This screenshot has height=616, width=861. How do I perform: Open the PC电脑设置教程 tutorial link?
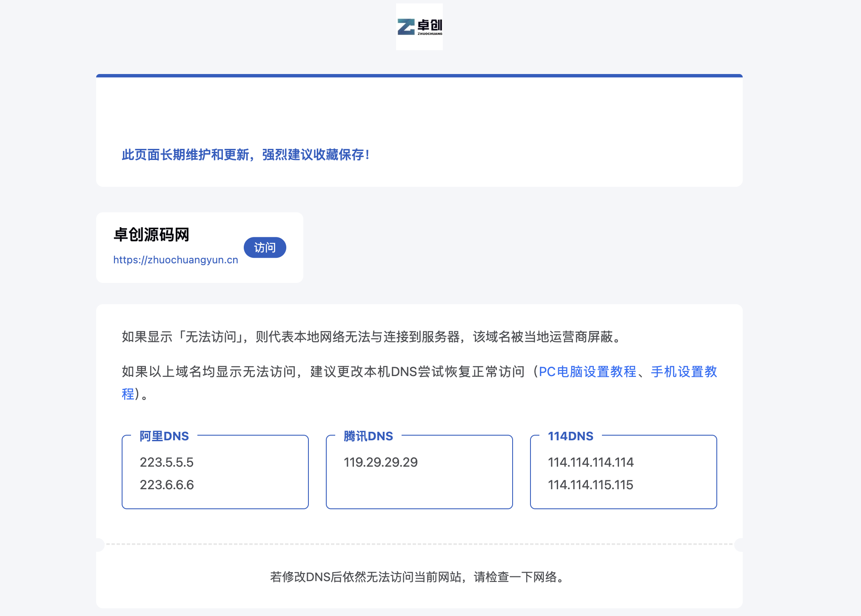click(x=588, y=372)
